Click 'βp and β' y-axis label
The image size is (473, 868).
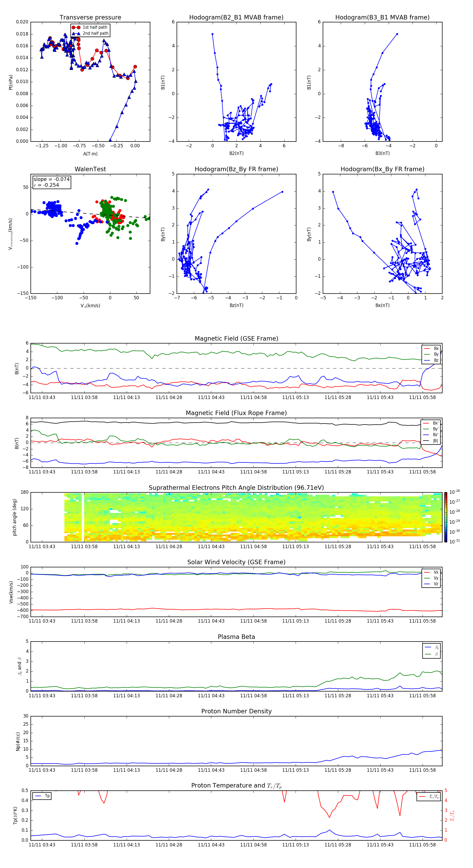pos(19,666)
